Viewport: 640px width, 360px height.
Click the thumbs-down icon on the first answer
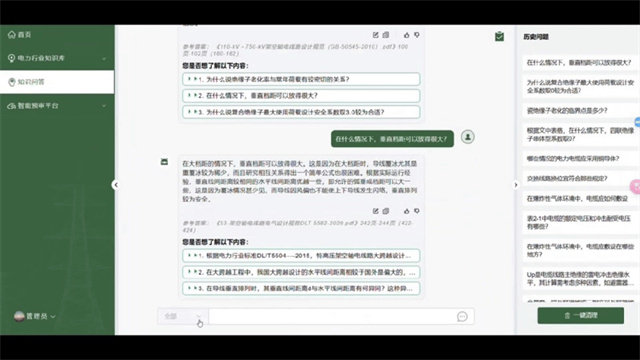click(417, 35)
